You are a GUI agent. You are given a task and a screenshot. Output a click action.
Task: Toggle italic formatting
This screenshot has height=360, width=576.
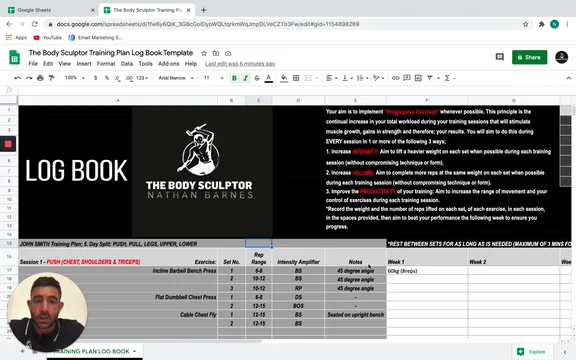coord(245,78)
